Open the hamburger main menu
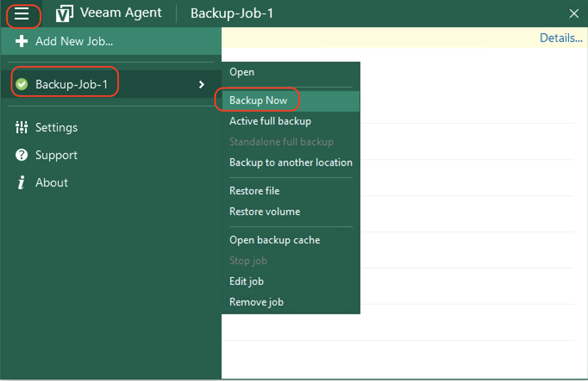This screenshot has width=588, height=381. (x=22, y=14)
